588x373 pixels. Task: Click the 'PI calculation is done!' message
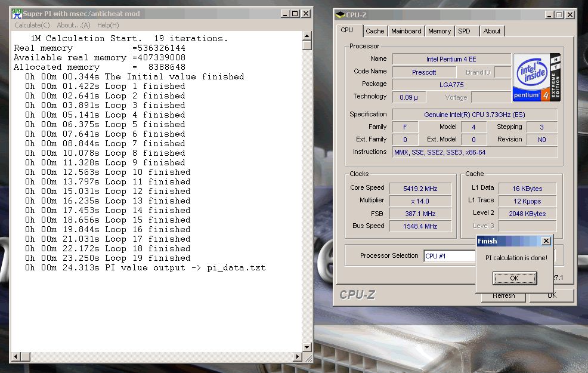516,258
